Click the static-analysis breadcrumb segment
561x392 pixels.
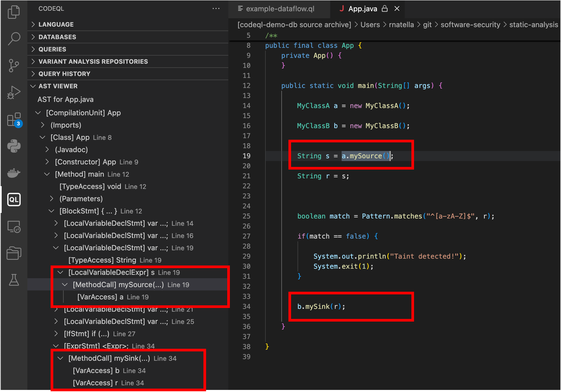pos(534,25)
